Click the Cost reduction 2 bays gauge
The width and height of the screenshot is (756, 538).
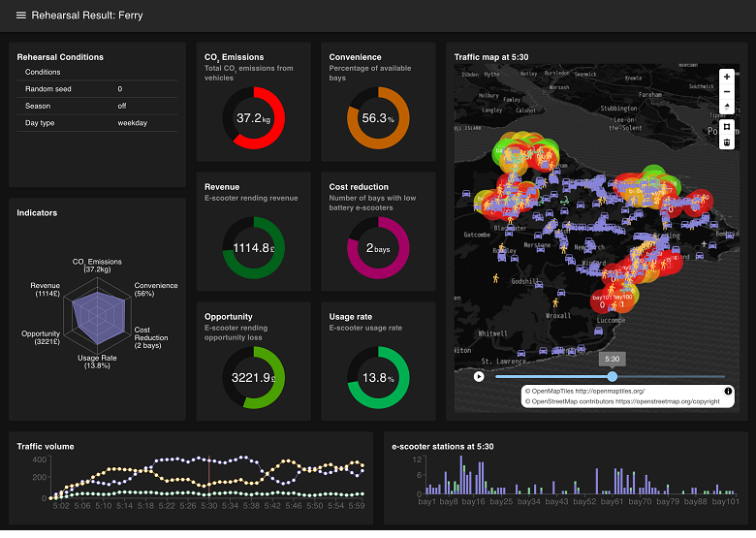(x=378, y=247)
